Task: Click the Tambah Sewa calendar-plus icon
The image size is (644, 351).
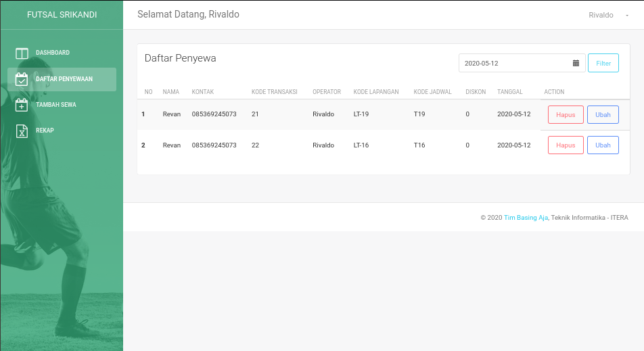Action: 22,105
